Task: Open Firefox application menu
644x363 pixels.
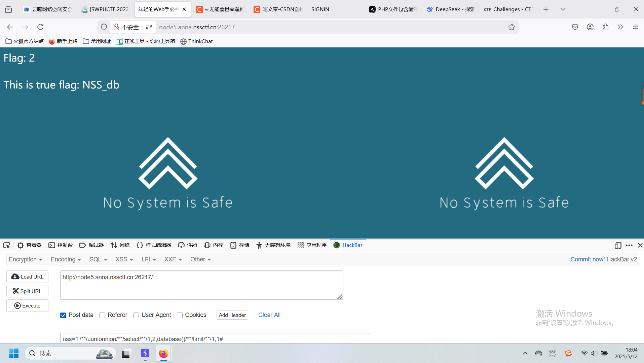Action: coord(635,27)
